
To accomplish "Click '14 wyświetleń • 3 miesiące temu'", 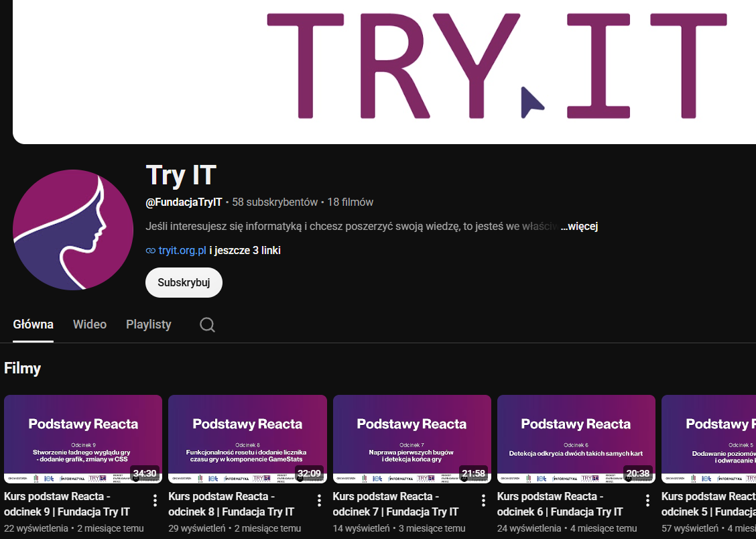I will point(399,528).
